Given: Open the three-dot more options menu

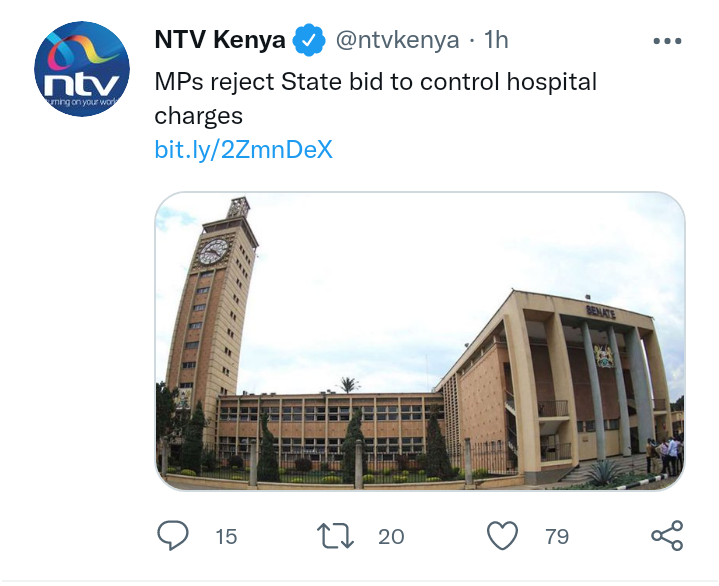Looking at the screenshot, I should tap(667, 41).
